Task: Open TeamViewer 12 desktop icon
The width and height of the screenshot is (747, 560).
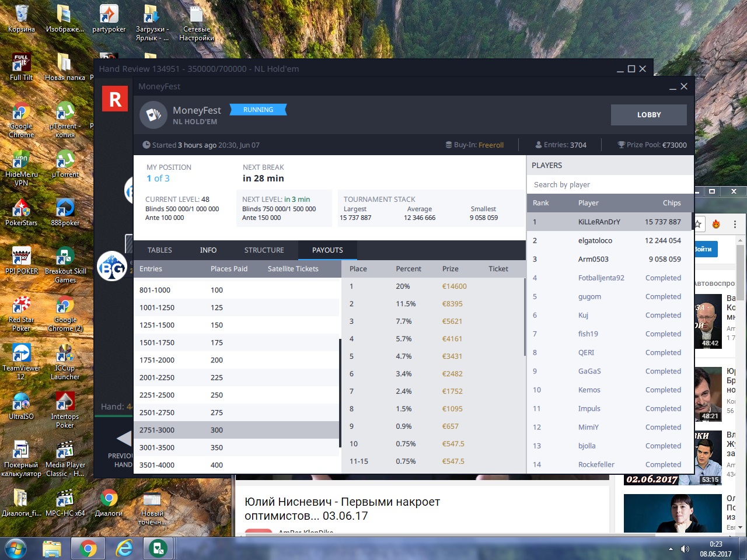Action: click(21, 362)
